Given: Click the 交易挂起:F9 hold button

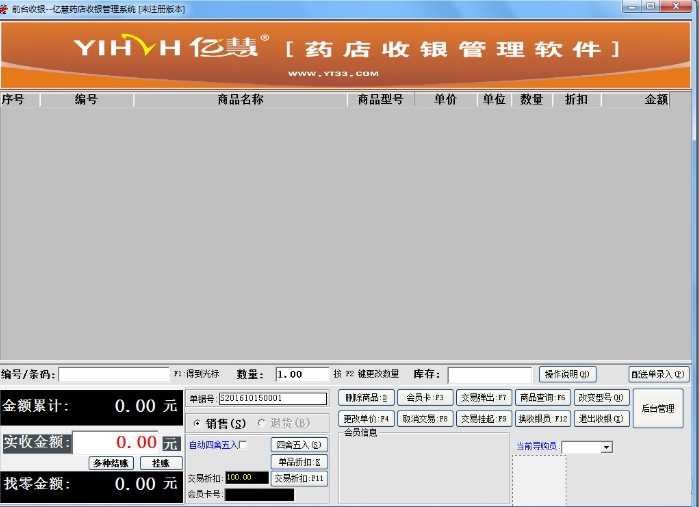Looking at the screenshot, I should point(484,419).
